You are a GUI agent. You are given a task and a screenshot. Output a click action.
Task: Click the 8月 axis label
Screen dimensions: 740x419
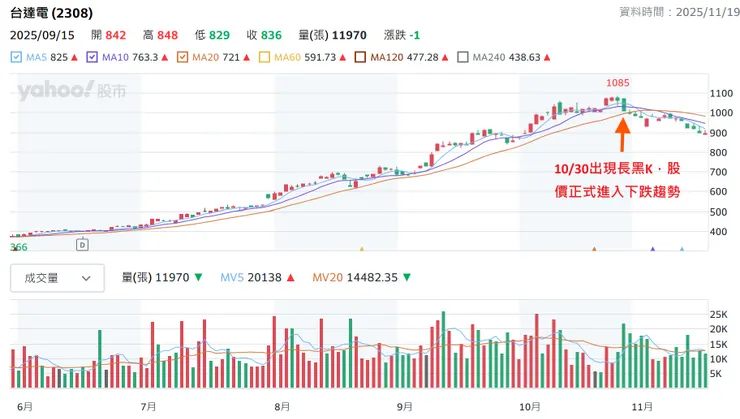coord(282,406)
